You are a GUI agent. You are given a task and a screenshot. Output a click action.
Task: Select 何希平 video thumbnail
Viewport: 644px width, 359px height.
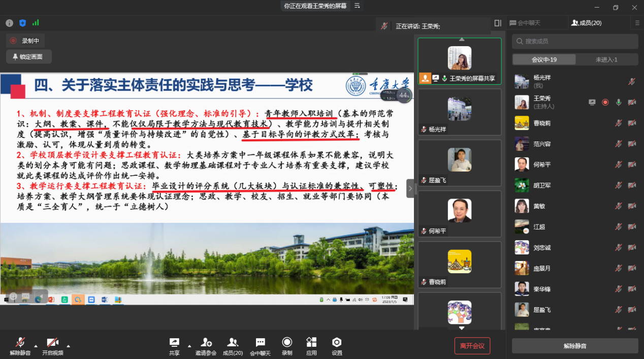pos(459,213)
